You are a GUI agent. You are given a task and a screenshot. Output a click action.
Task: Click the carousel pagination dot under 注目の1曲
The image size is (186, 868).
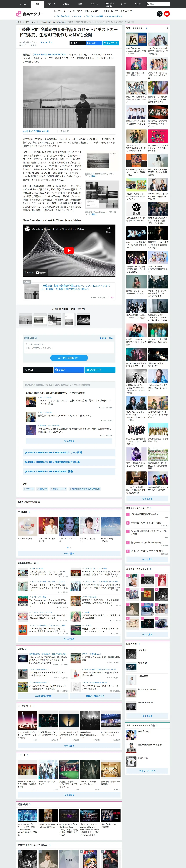coord(68,548)
